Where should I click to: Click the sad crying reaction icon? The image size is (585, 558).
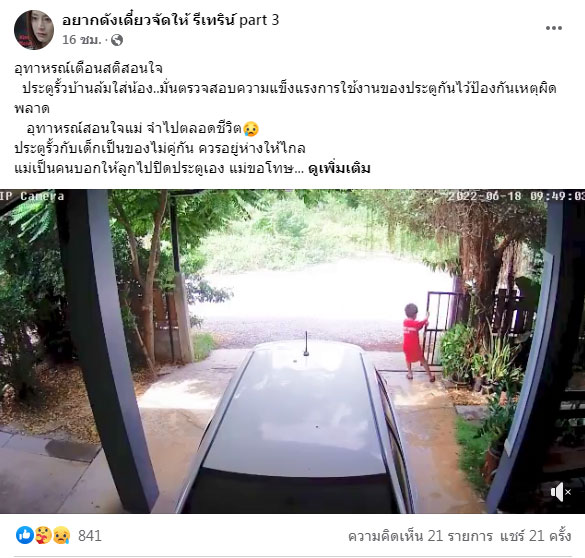pyautogui.click(x=61, y=536)
